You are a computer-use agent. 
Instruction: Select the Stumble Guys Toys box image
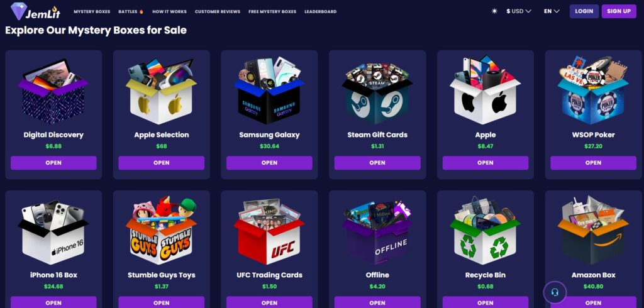[x=161, y=231]
